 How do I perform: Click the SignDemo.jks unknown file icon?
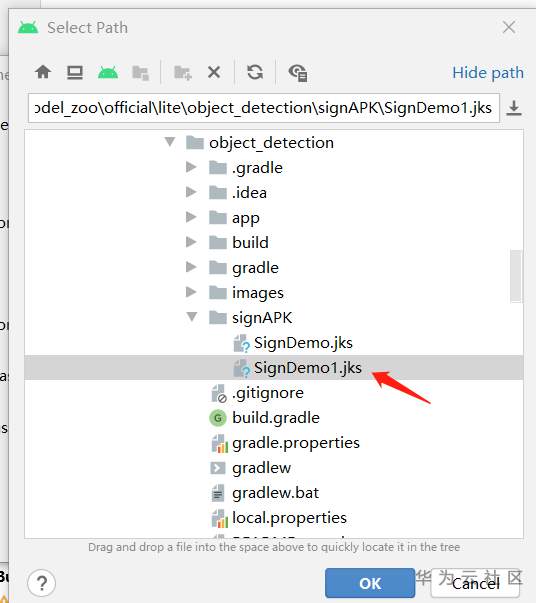pos(241,343)
